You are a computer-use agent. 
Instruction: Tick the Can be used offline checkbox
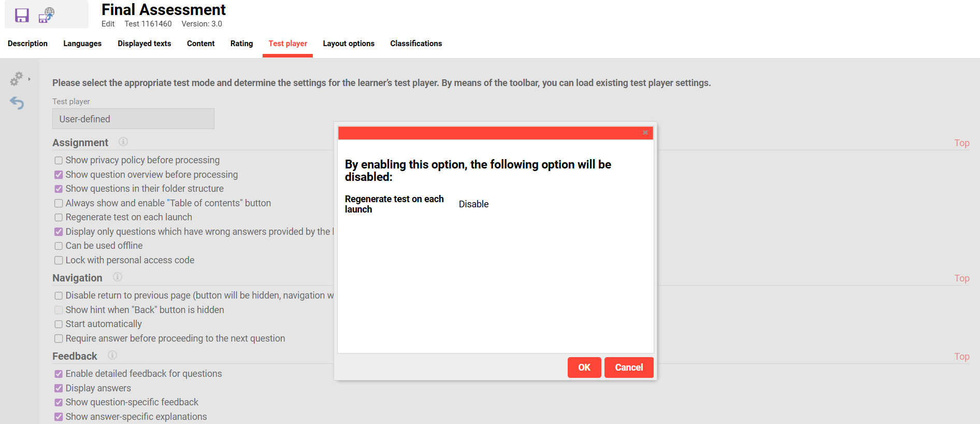click(59, 246)
